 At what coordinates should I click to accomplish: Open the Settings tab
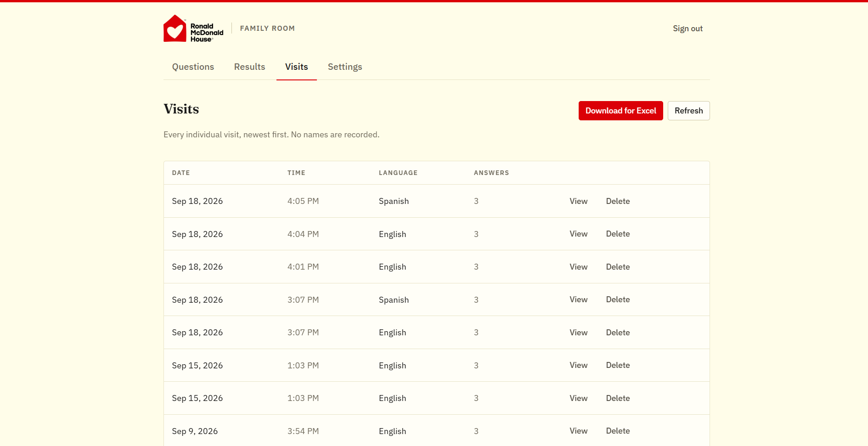(x=345, y=67)
